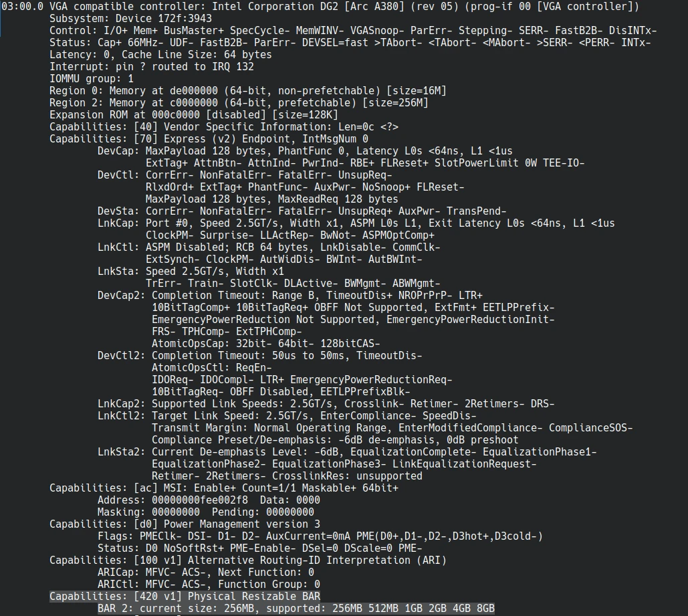The height and width of the screenshot is (616, 688).
Task: Click the 'LnkSta: Speed 2.5GT/s, Width x1' line
Action: pos(191,271)
